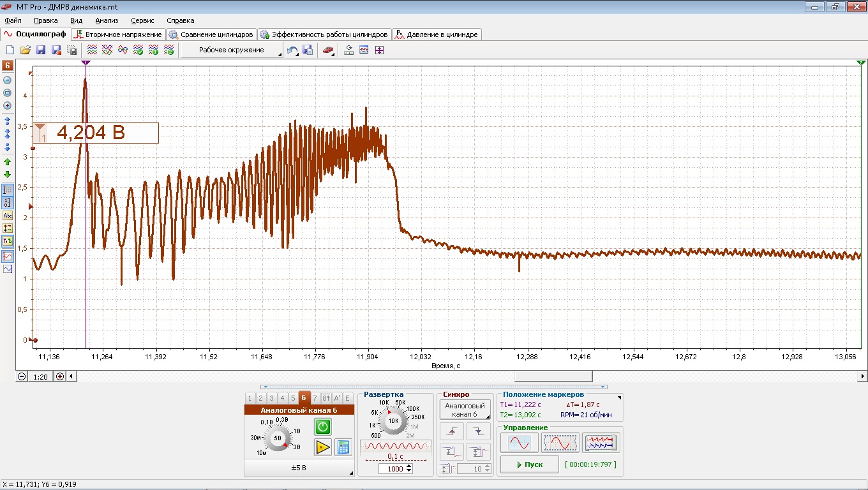The height and width of the screenshot is (490, 868).
Task: Click the waveform icon with number 2
Action: click(x=169, y=50)
